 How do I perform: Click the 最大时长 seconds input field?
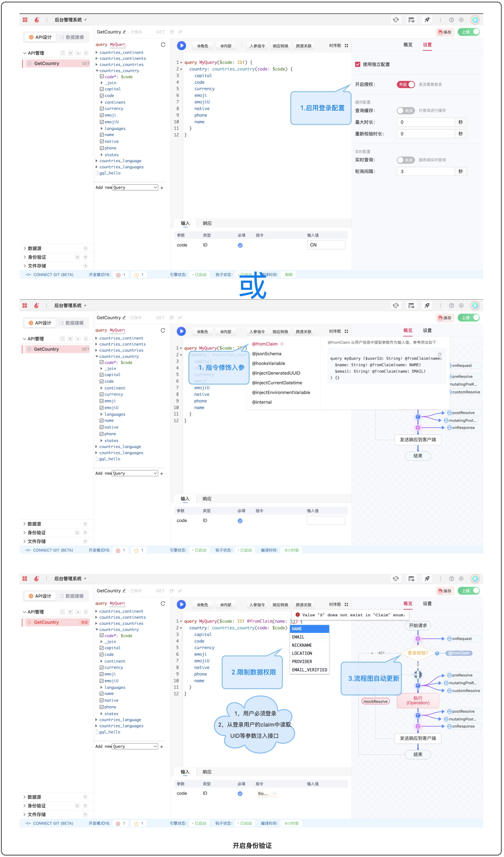425,122
